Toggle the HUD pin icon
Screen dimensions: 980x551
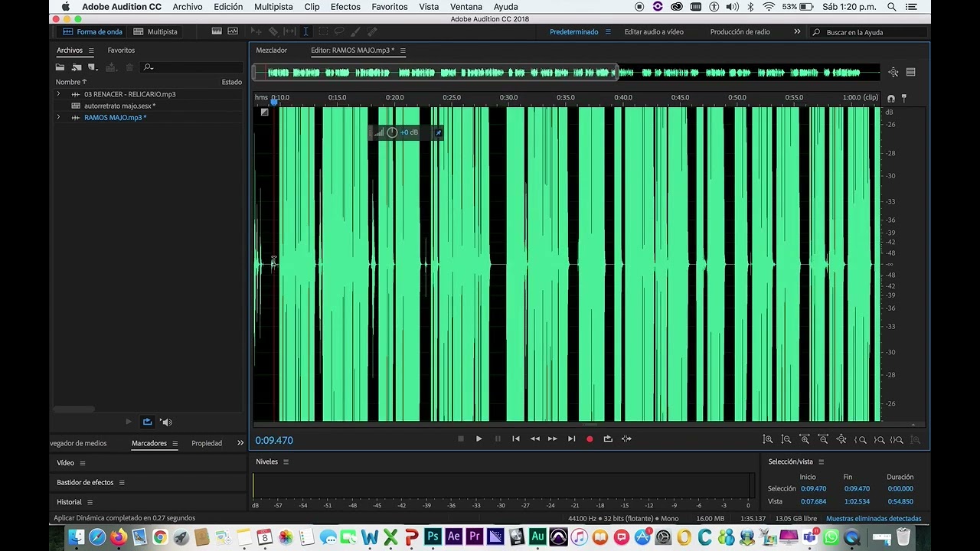(438, 132)
